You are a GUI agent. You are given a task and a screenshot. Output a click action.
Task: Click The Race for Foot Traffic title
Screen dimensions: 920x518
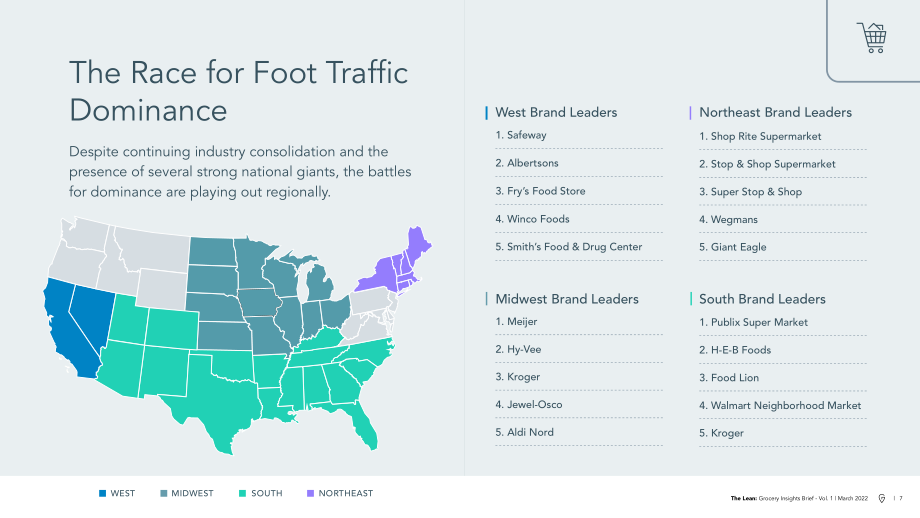click(238, 73)
